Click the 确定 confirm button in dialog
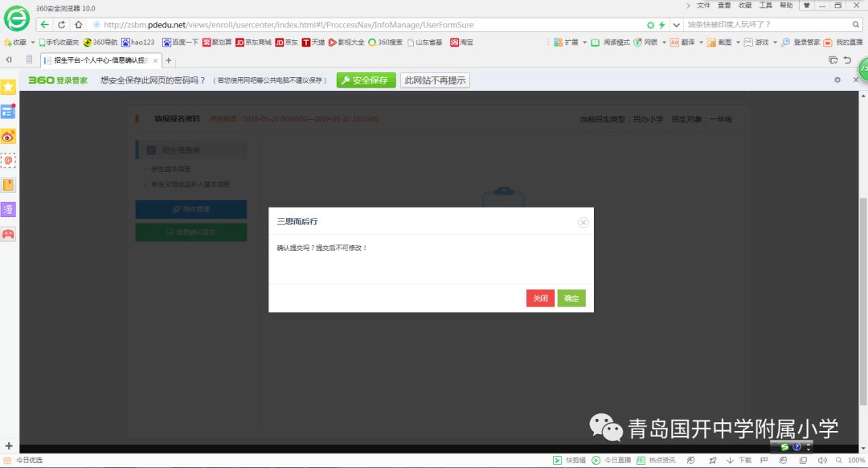The height and width of the screenshot is (468, 868). coord(571,298)
